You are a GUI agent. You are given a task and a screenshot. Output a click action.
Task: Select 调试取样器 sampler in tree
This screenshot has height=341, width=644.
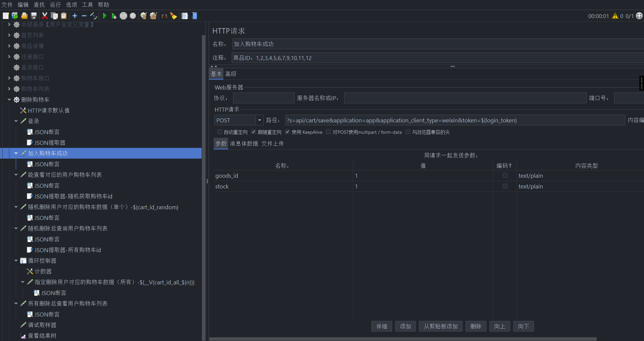point(42,325)
